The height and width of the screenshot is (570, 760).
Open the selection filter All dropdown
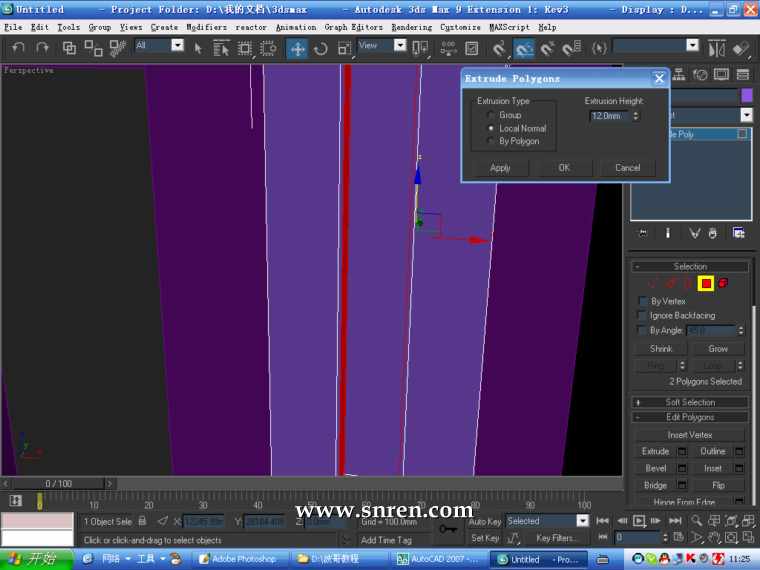click(177, 45)
